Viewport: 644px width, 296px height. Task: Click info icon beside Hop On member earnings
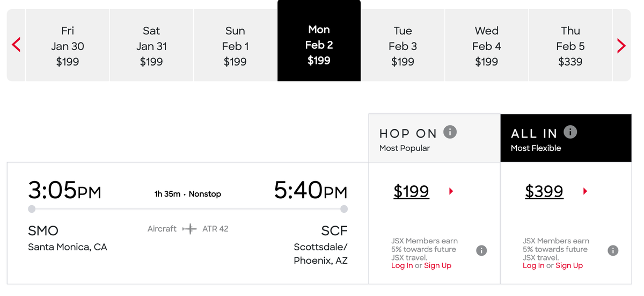(x=481, y=250)
